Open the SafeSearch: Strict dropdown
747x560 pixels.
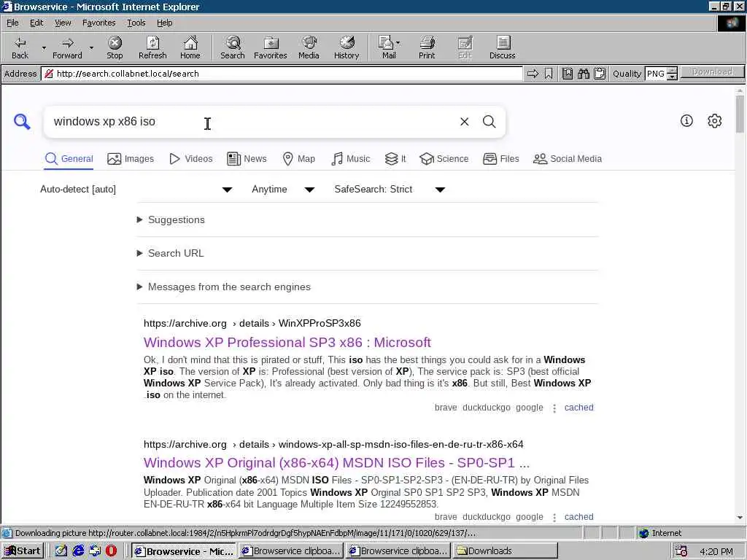click(390, 190)
